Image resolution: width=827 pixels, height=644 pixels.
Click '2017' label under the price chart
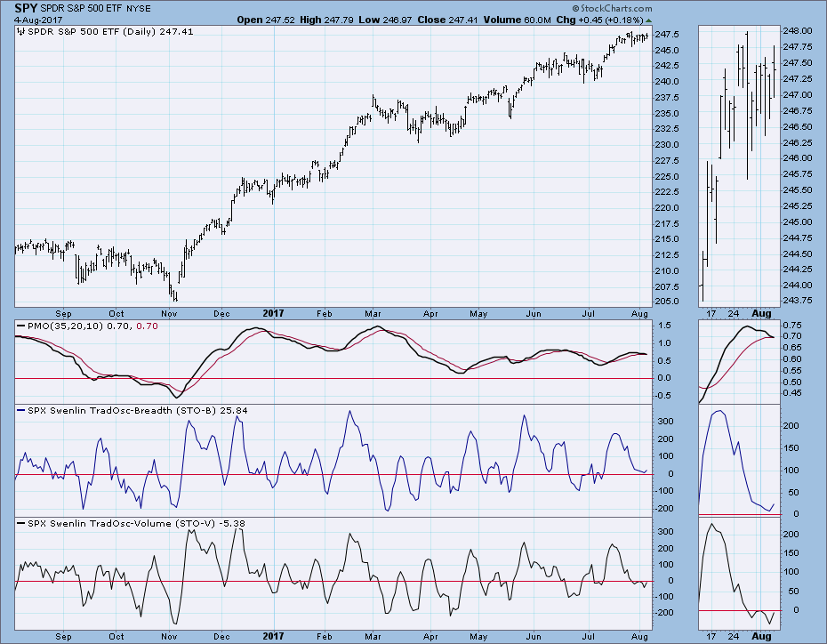point(273,313)
